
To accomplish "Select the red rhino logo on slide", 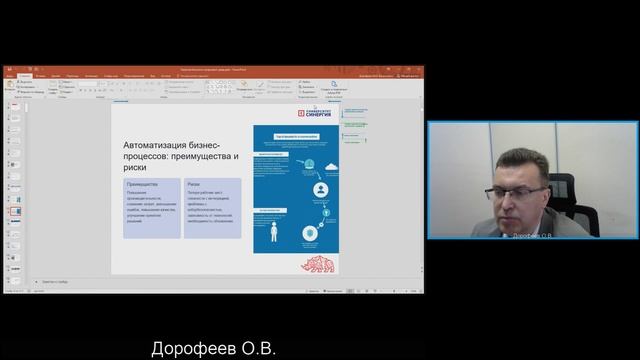I will coord(318,264).
